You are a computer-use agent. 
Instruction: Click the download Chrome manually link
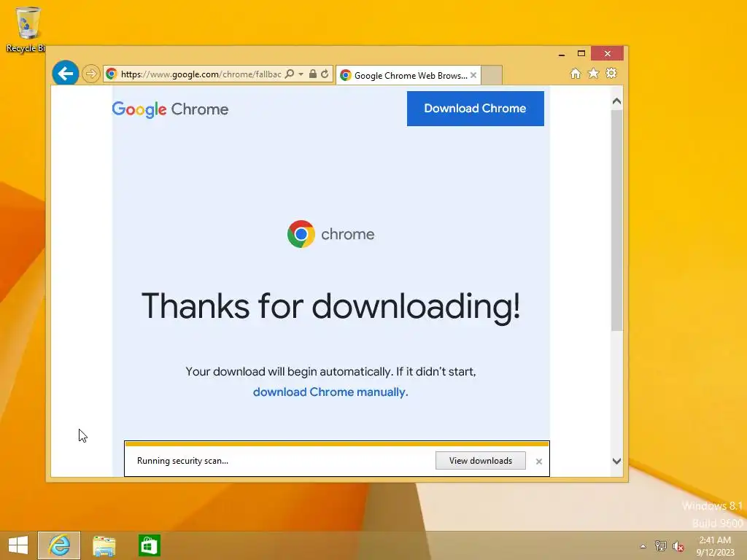pyautogui.click(x=330, y=392)
